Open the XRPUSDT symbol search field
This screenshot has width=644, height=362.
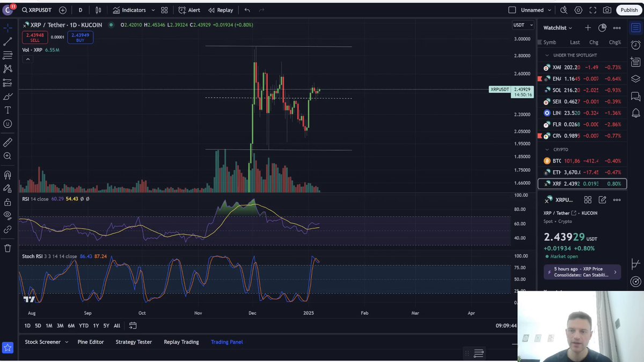[38, 10]
